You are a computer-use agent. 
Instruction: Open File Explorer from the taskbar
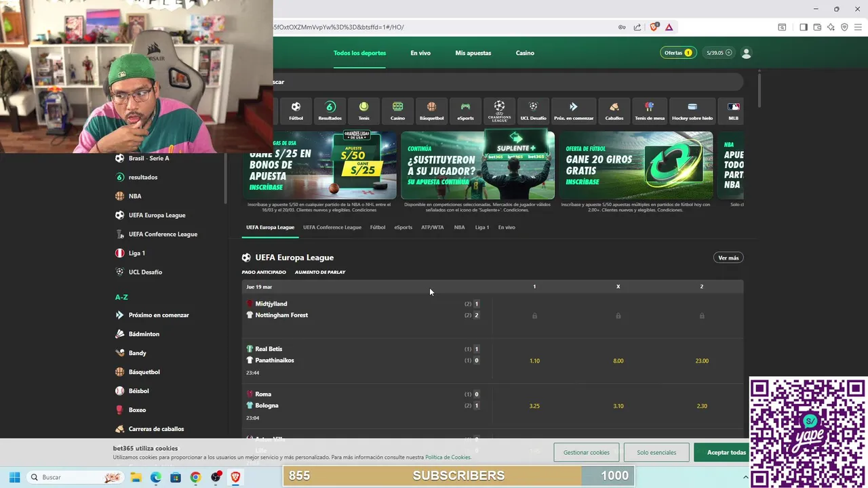pos(136,477)
